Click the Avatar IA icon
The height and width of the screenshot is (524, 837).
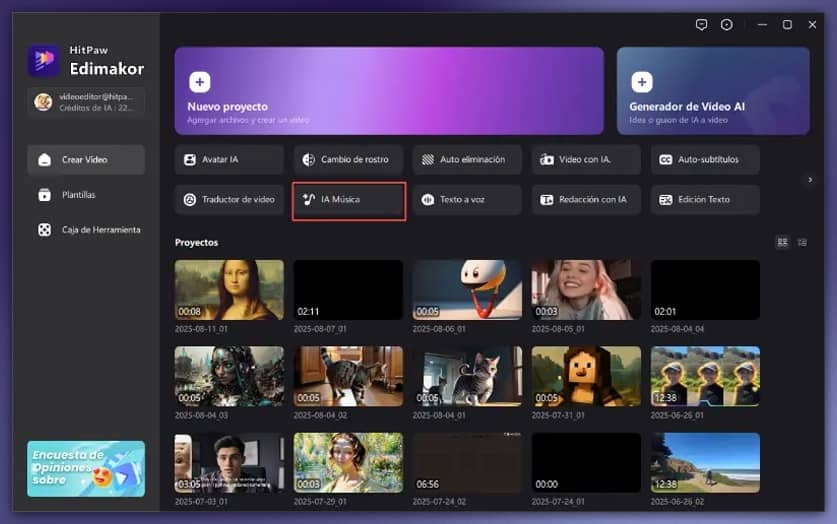click(189, 160)
